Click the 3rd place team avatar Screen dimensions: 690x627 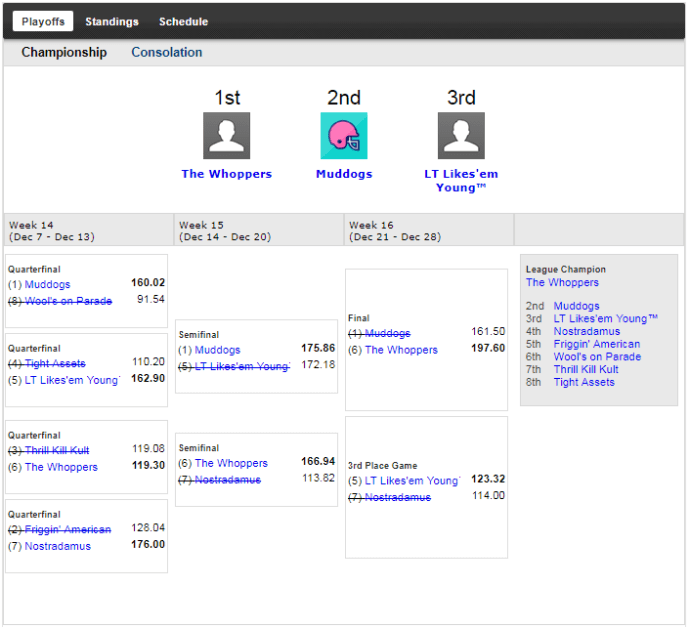click(461, 136)
